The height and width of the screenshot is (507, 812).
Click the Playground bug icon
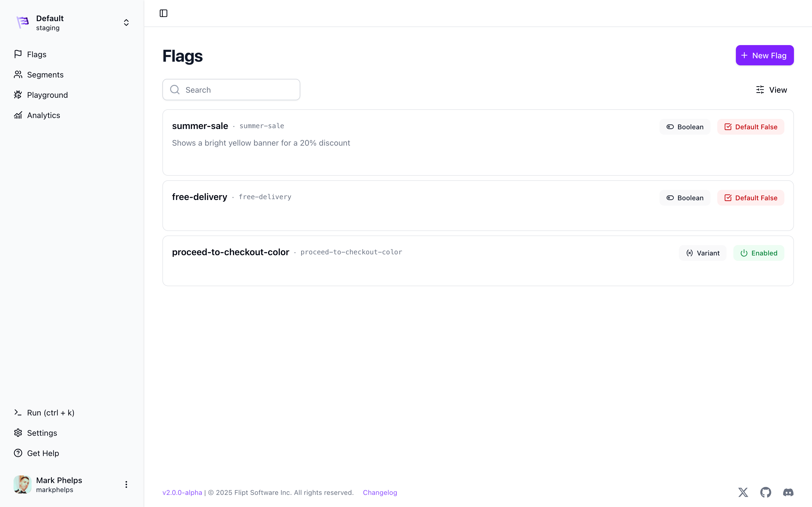coord(18,95)
